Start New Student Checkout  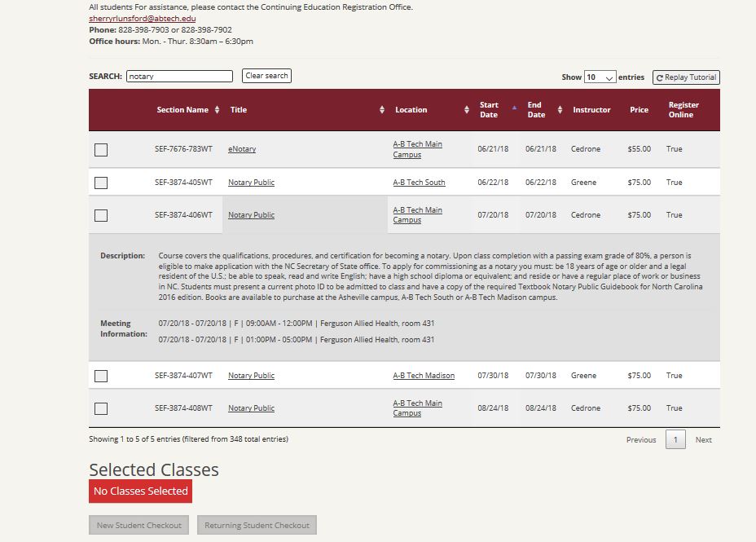tap(138, 525)
